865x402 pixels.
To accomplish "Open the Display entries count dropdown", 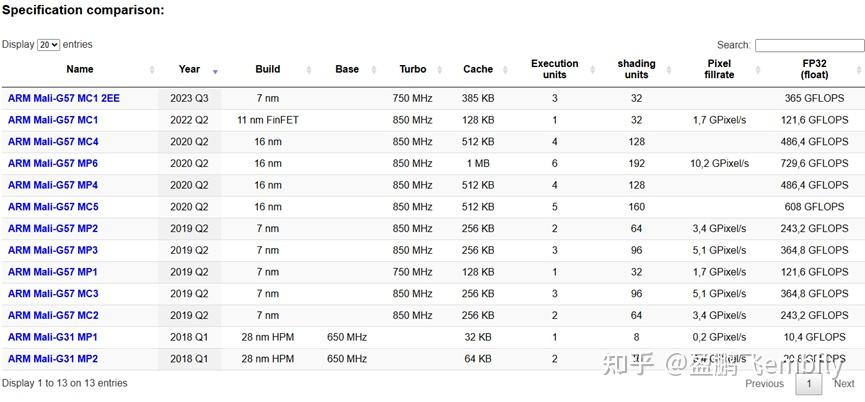I will click(x=48, y=45).
